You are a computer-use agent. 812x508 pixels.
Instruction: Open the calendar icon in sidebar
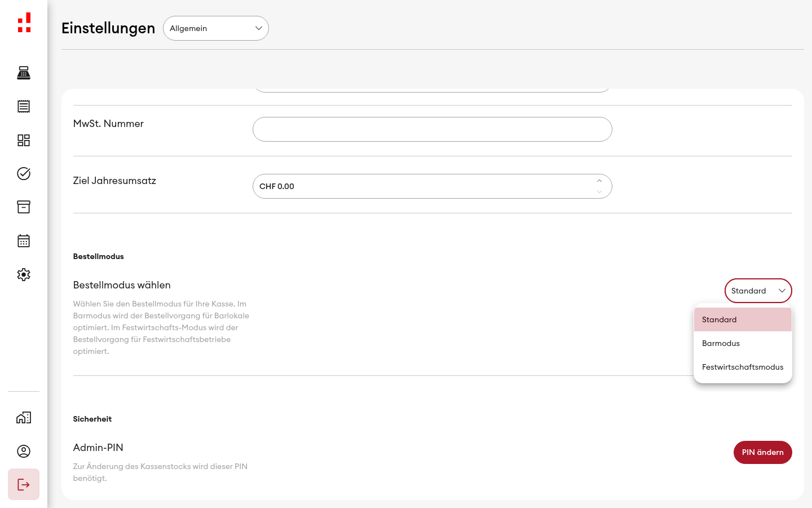coord(24,241)
